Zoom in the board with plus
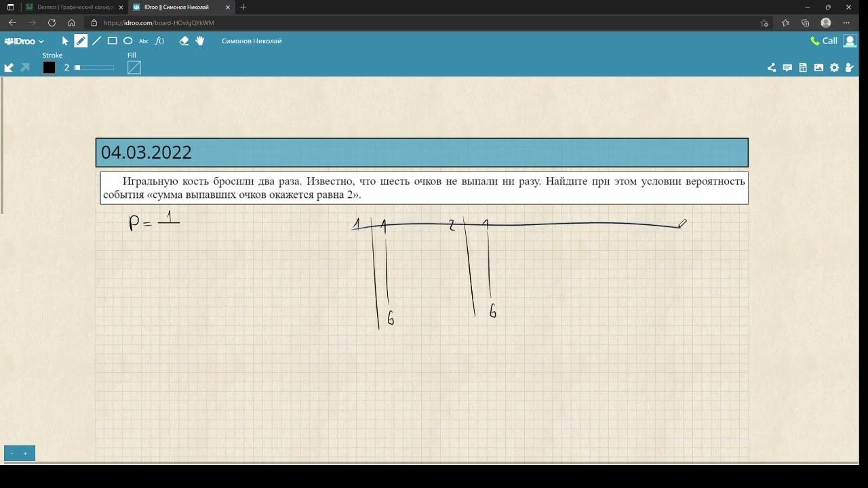The height and width of the screenshot is (488, 868). [x=26, y=453]
